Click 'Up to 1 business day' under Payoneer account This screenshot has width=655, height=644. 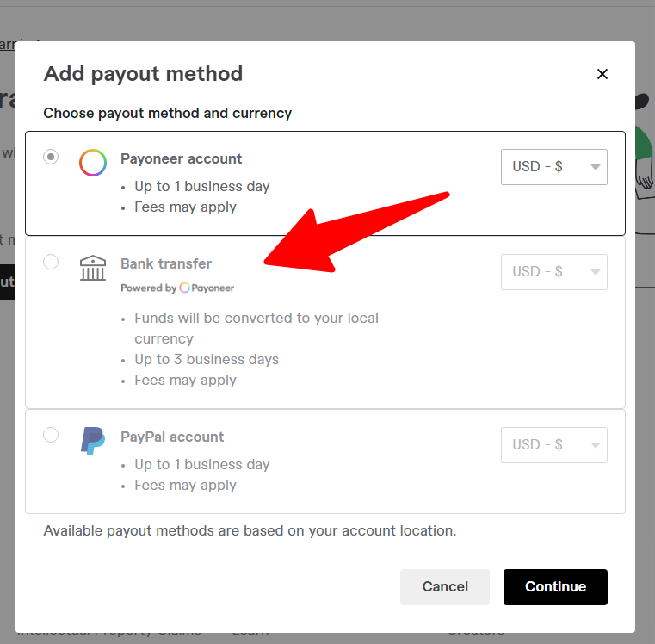click(201, 186)
